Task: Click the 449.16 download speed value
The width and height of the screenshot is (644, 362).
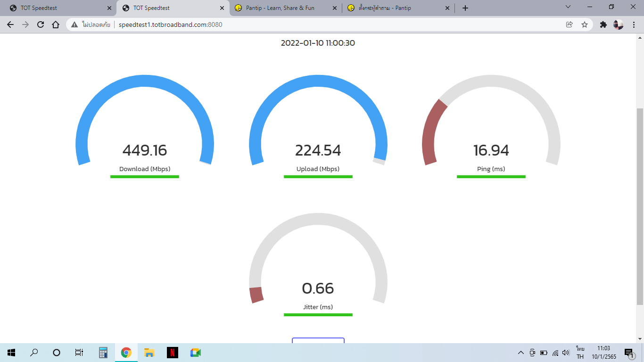Action: pyautogui.click(x=145, y=150)
